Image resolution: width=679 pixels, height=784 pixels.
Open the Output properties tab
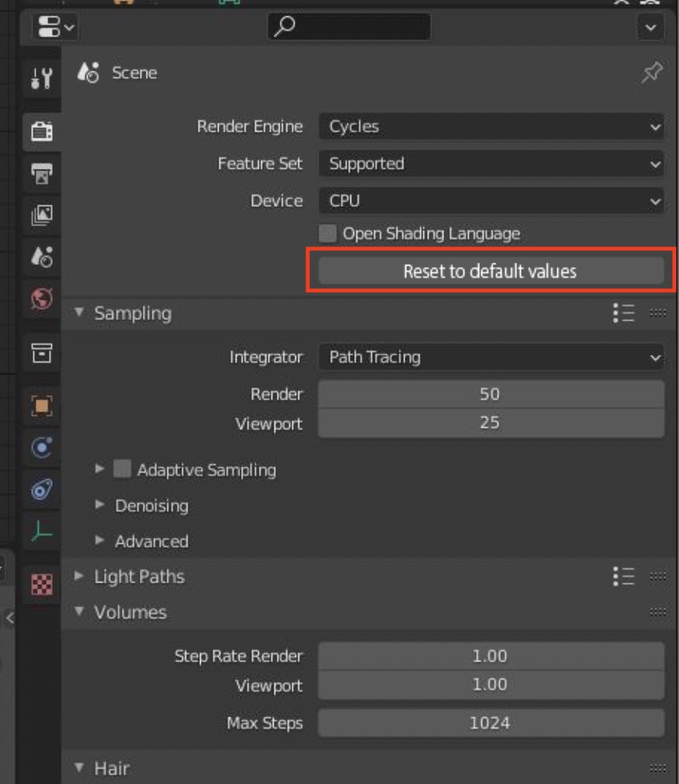point(42,174)
